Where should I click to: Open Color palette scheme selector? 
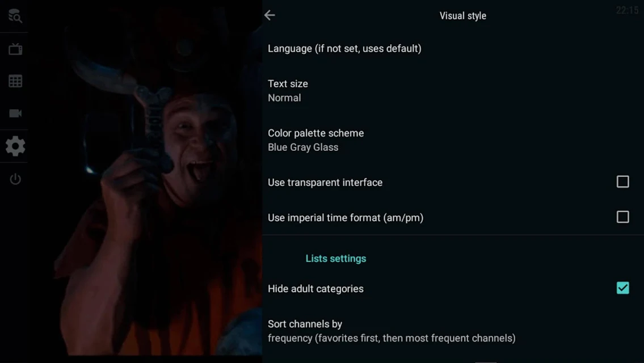pos(453,140)
